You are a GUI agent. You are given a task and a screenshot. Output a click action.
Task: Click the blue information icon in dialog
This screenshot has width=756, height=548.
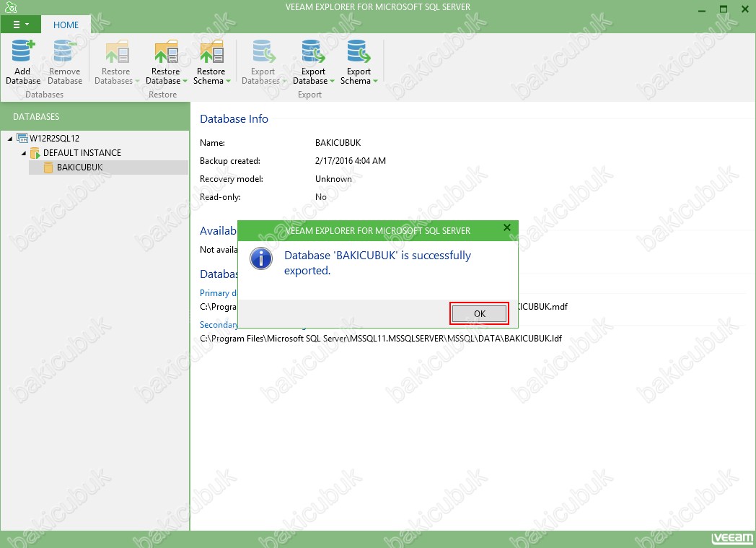(261, 259)
